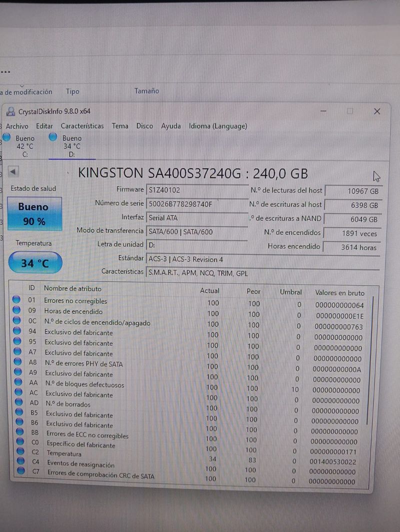Open the Características menu

[x=82, y=126]
